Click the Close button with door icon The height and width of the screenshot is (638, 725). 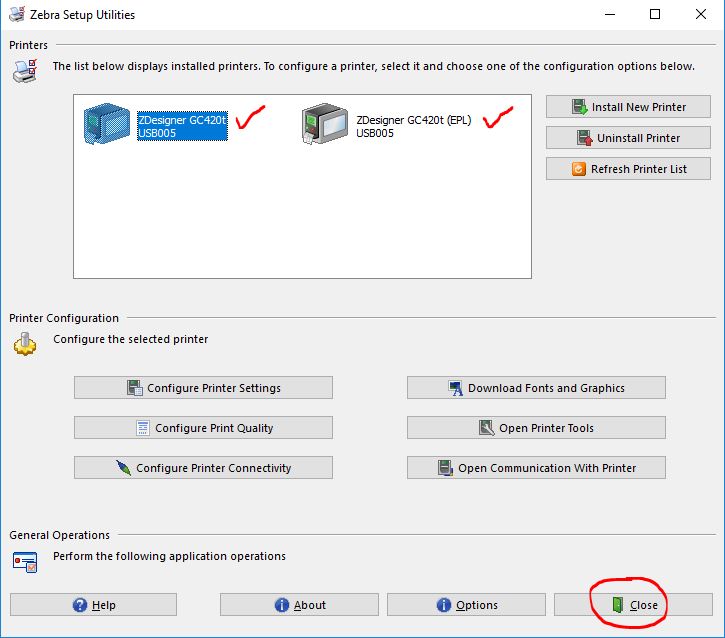coord(633,605)
